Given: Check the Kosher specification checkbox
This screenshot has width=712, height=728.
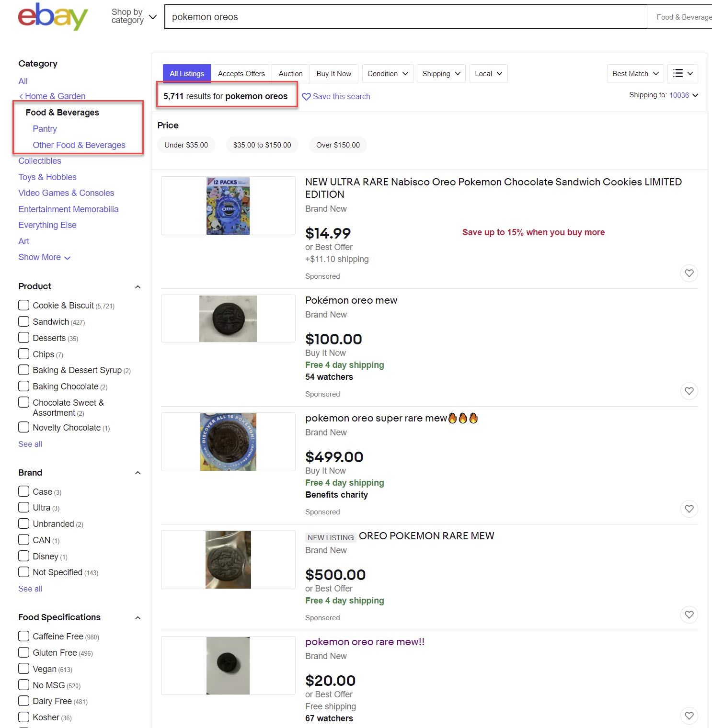Looking at the screenshot, I should click(23, 717).
